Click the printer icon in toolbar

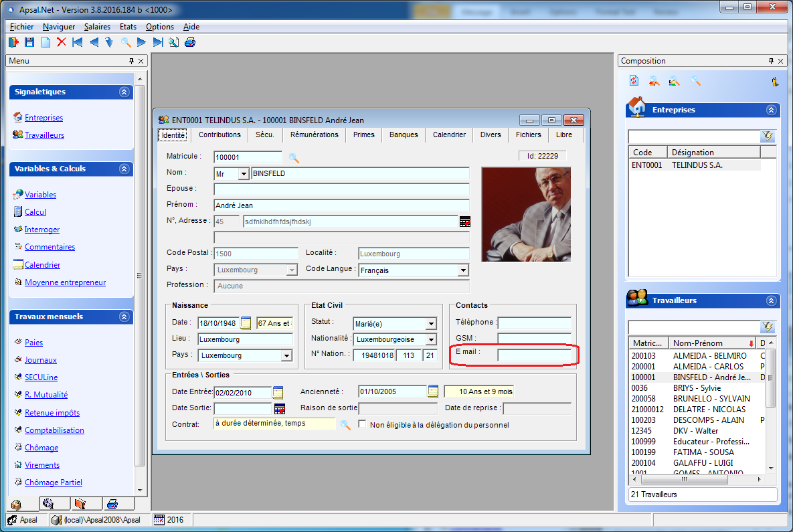[x=190, y=42]
